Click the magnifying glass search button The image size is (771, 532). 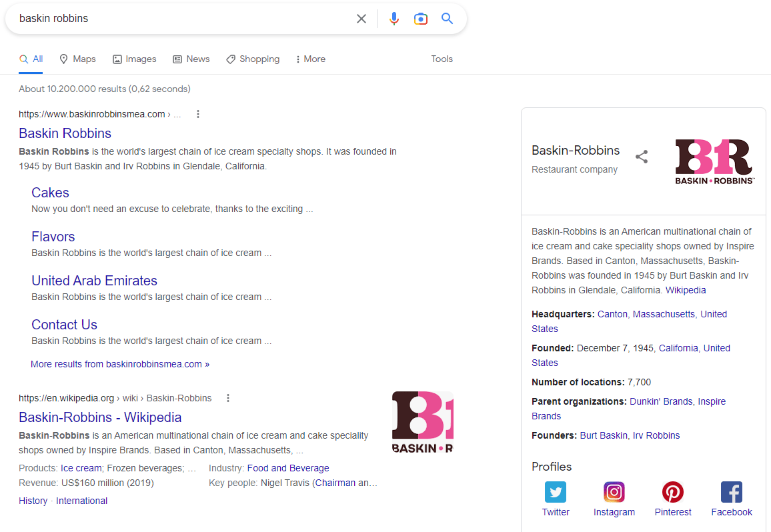pos(447,19)
